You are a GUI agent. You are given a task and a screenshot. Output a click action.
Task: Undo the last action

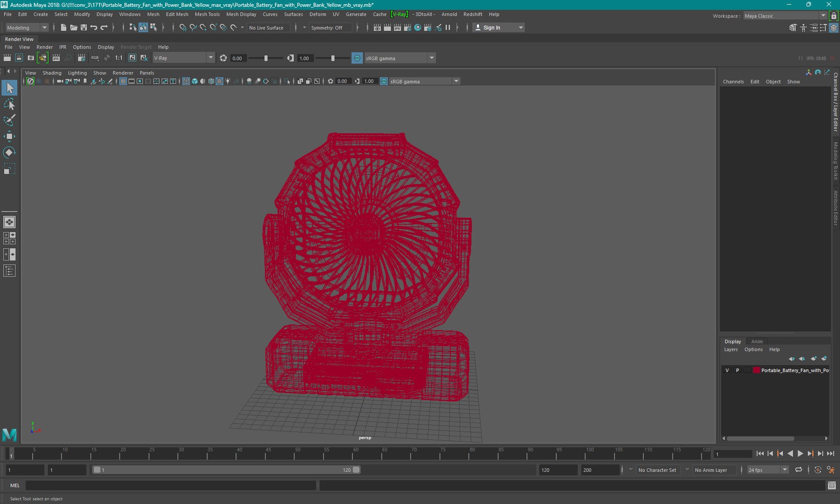click(94, 28)
